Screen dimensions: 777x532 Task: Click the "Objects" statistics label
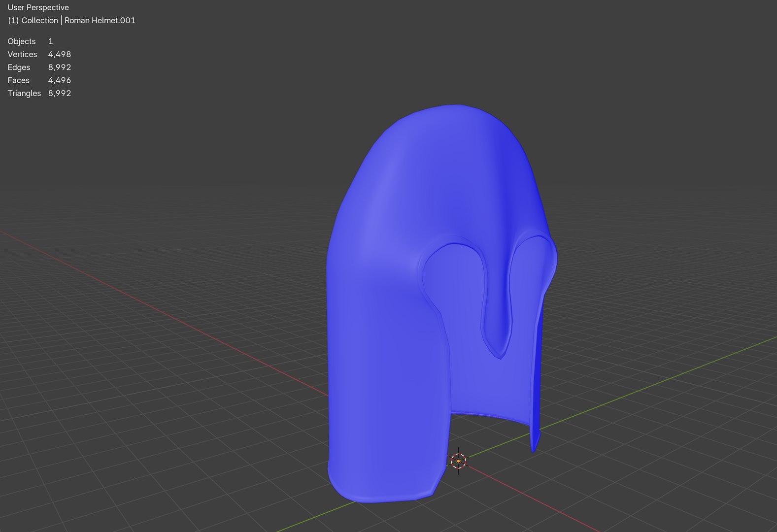click(x=22, y=41)
